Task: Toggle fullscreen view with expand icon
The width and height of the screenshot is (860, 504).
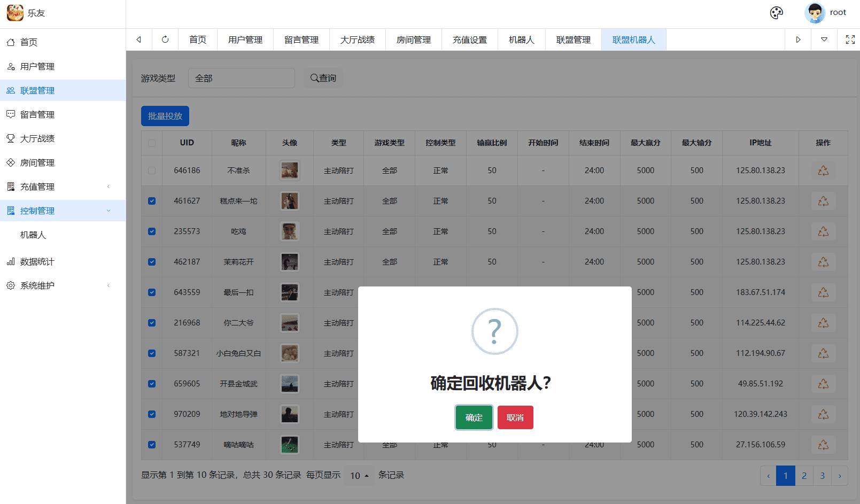Action: pos(850,39)
